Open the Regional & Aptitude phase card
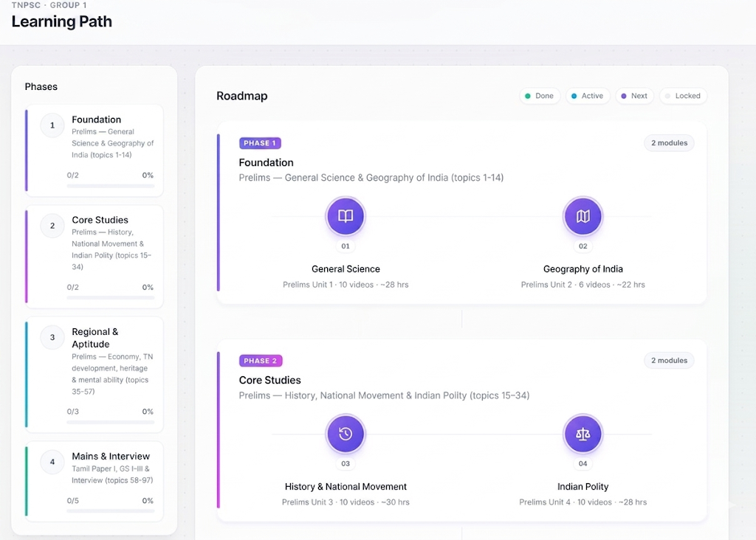The width and height of the screenshot is (756, 540). pos(94,375)
